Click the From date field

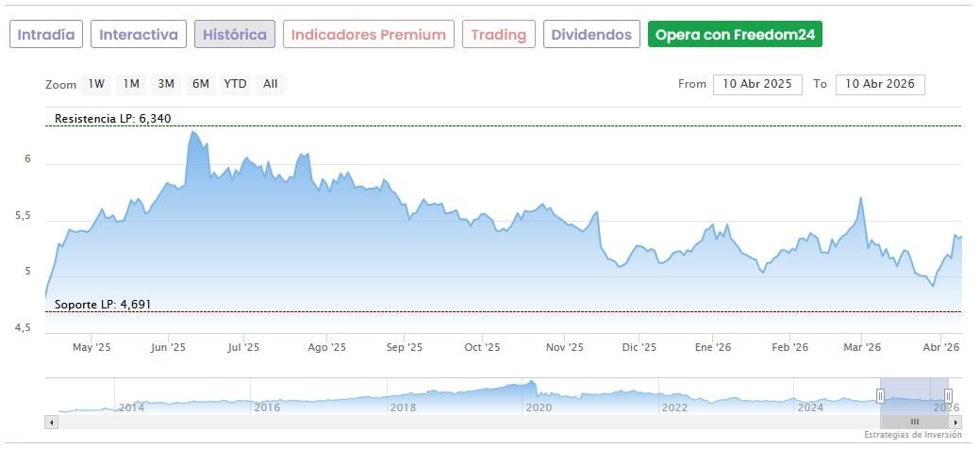pos(757,84)
